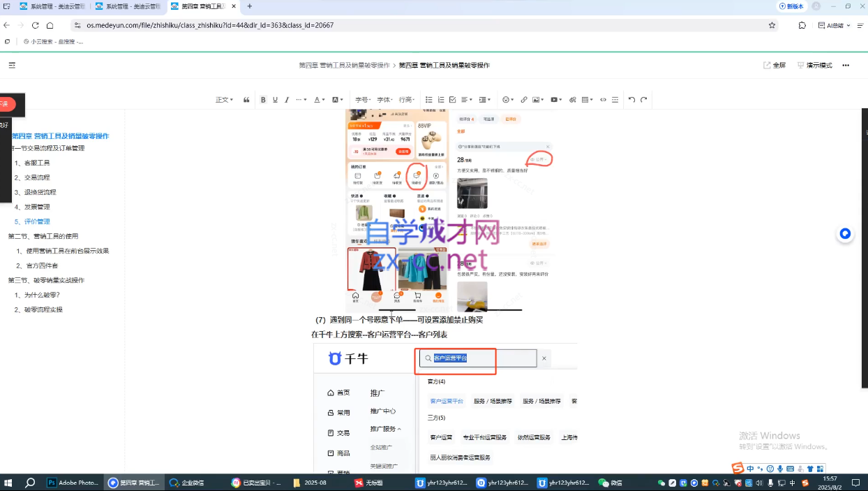Open Adobe Photoshop from the taskbar

pyautogui.click(x=73, y=483)
